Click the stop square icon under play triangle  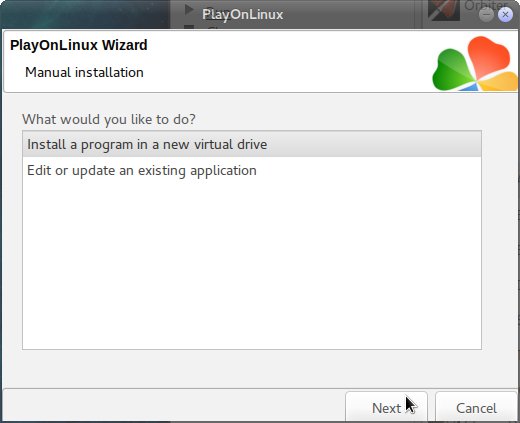click(x=189, y=27)
